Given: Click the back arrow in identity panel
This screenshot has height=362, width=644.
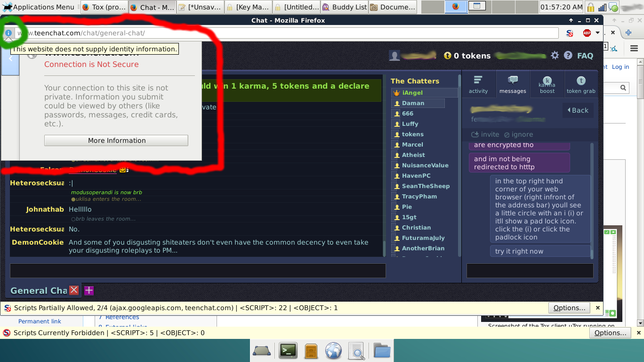Looking at the screenshot, I should (x=10, y=58).
